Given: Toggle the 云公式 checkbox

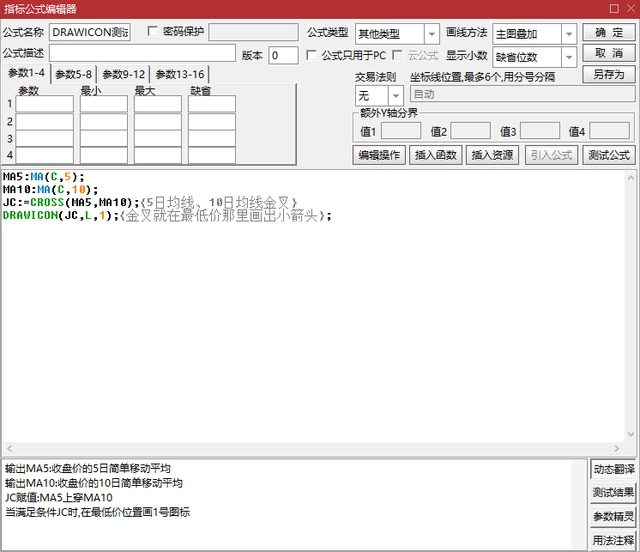Looking at the screenshot, I should tap(397, 55).
